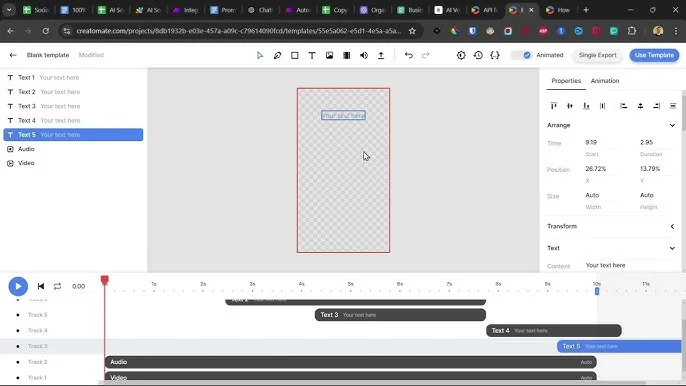Viewport: 686px width, 386px height.
Task: Redo the last action
Action: click(426, 55)
